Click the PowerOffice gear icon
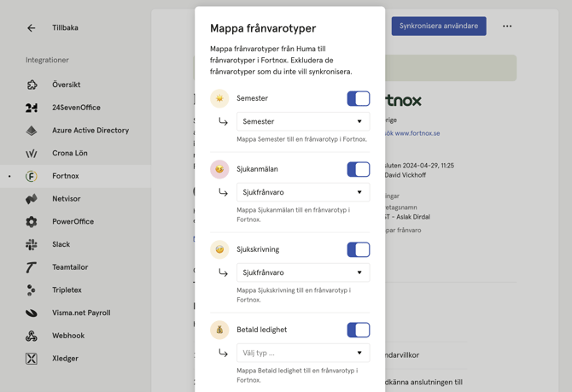 click(x=32, y=221)
